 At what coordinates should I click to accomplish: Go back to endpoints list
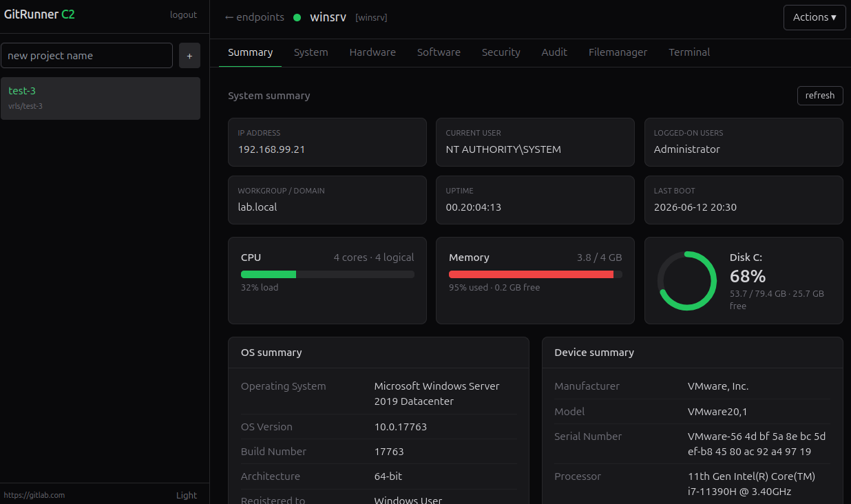[x=254, y=17]
